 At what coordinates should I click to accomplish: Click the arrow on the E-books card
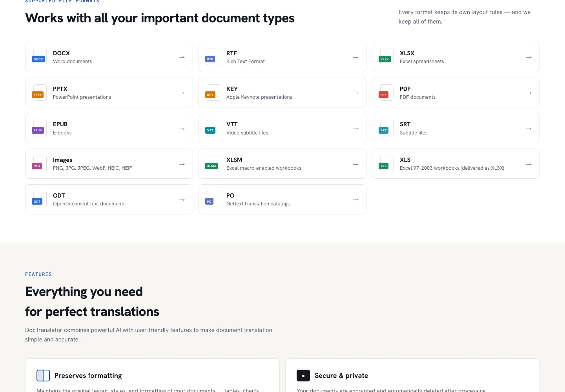pyautogui.click(x=182, y=129)
